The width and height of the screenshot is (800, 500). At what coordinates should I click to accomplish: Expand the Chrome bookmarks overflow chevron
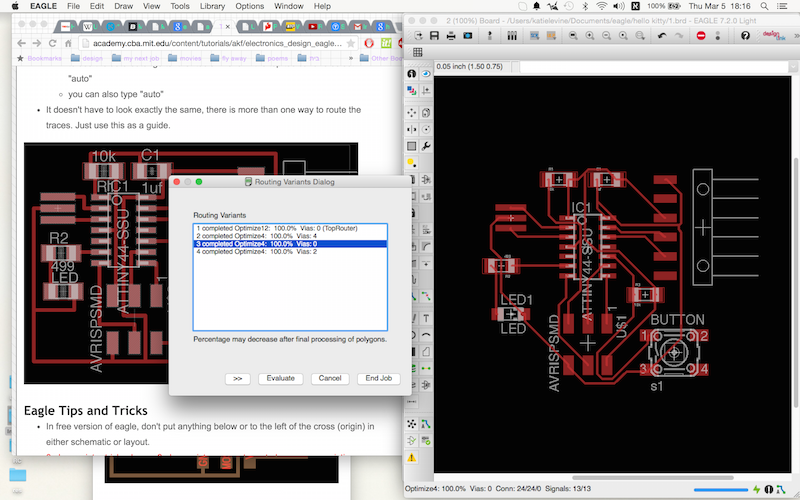tap(351, 58)
